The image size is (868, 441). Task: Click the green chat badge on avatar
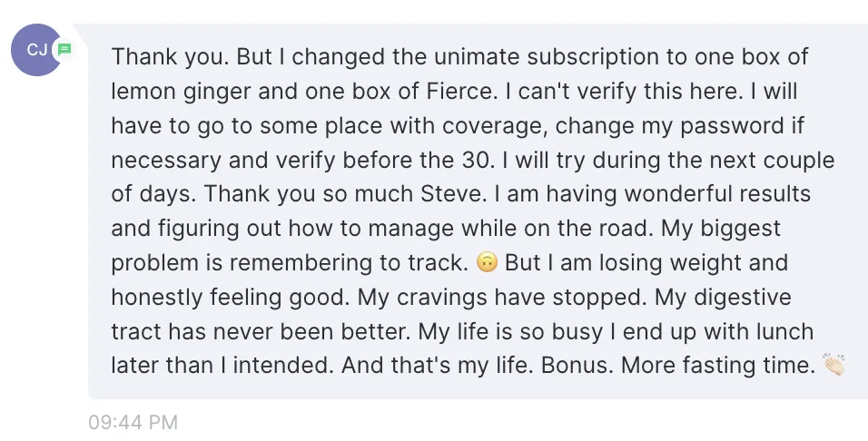(x=64, y=50)
